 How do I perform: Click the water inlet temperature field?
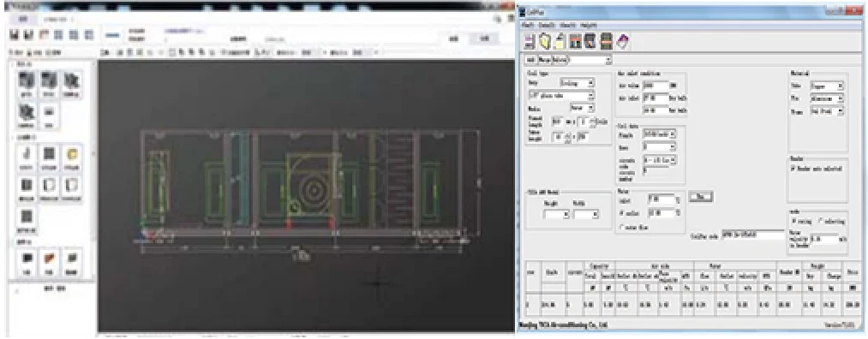click(x=661, y=199)
